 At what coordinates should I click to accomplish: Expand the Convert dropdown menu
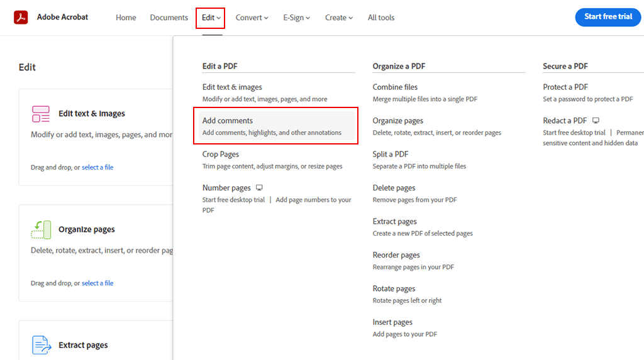(252, 18)
